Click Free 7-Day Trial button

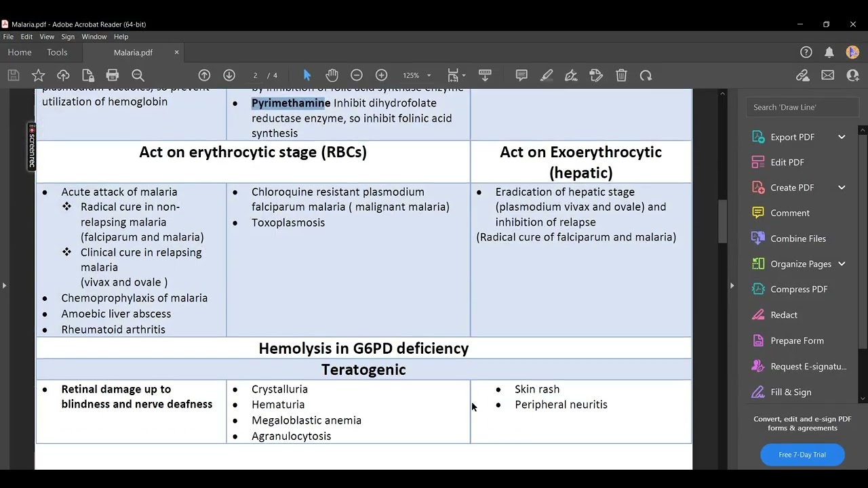click(x=802, y=455)
